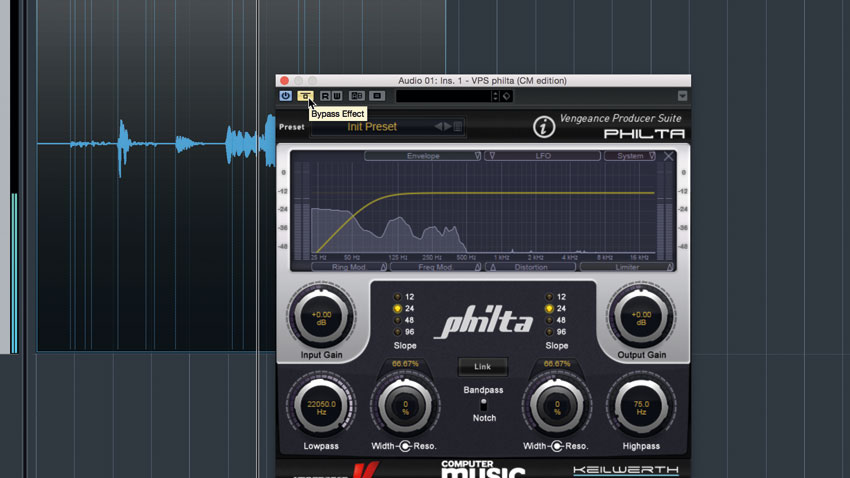Select left slope 24 dB option
This screenshot has width=850, height=478.
tap(397, 308)
